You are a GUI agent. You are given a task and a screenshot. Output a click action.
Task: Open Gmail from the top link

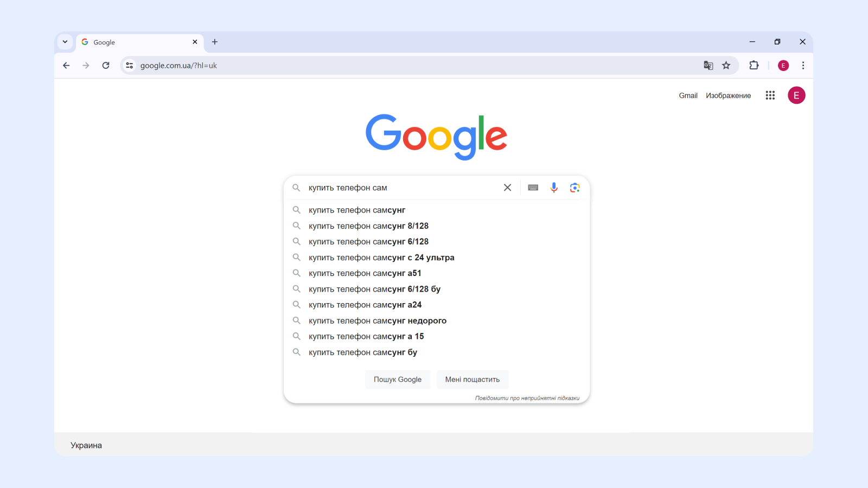pyautogui.click(x=688, y=95)
